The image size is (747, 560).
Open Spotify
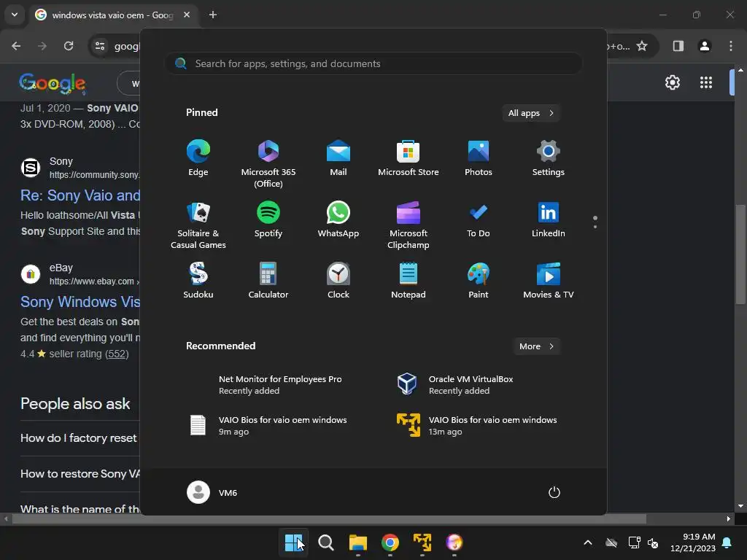(x=268, y=219)
